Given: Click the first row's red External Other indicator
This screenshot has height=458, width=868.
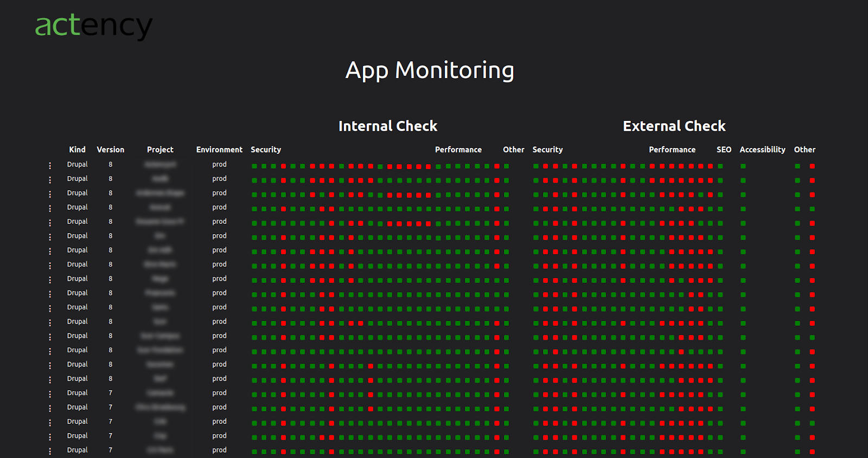Looking at the screenshot, I should point(812,166).
